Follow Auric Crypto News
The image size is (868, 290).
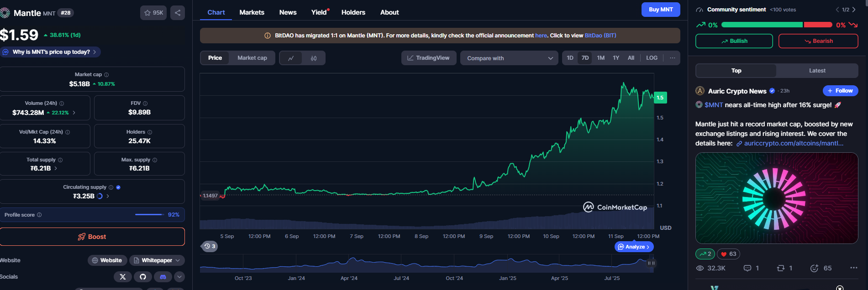[x=841, y=91]
